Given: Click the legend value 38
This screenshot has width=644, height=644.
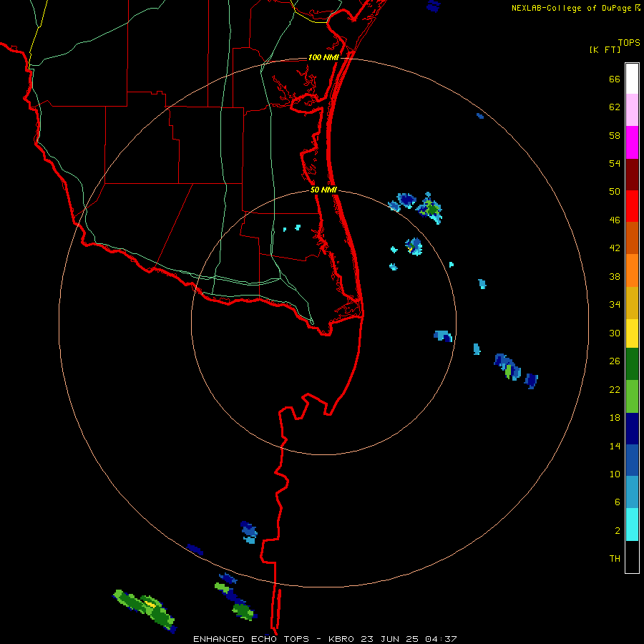Looking at the screenshot, I should 615,277.
